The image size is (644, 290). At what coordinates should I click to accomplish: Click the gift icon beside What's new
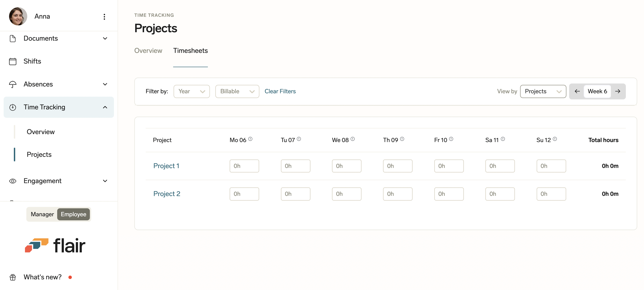point(12,277)
